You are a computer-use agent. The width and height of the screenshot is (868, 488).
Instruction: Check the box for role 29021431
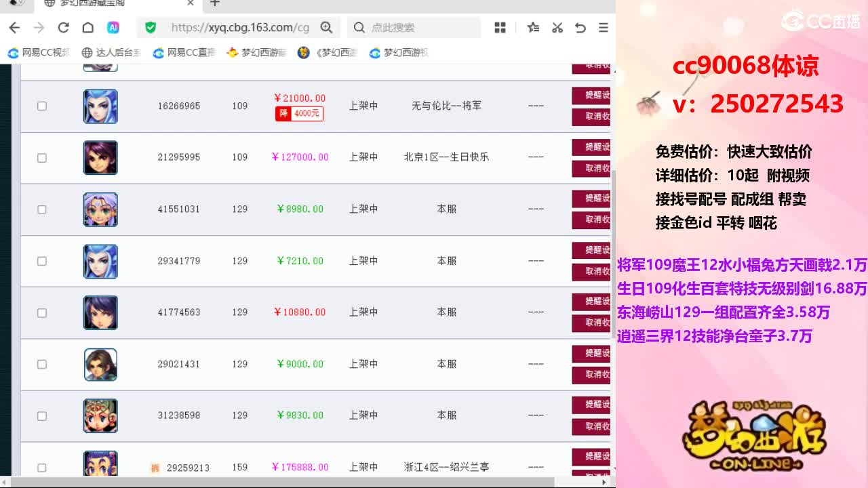click(x=42, y=365)
